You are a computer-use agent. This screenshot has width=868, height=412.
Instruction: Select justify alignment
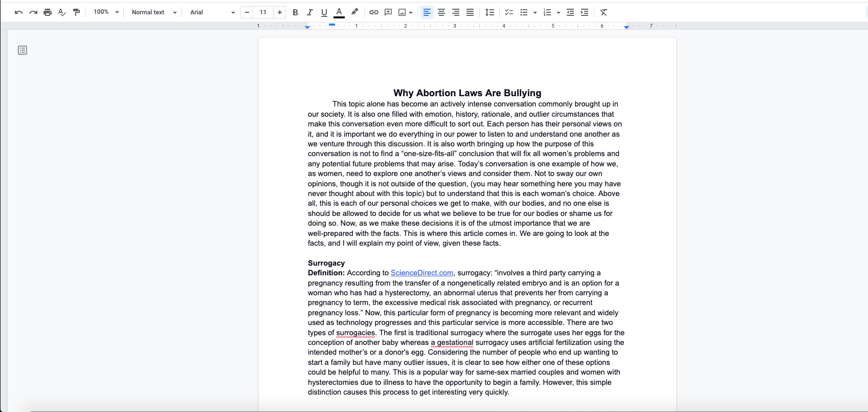tap(470, 12)
